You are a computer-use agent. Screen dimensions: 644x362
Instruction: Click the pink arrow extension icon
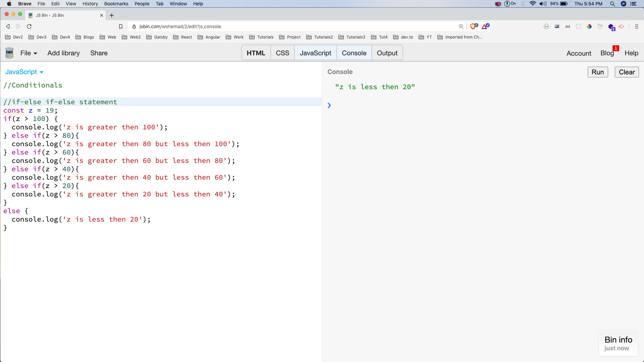tap(622, 26)
